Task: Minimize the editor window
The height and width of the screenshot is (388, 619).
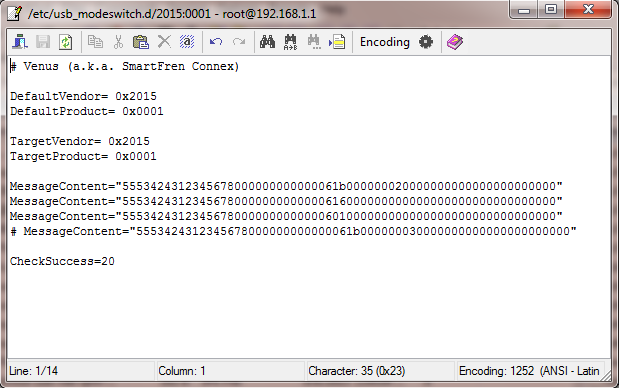Action: click(524, 9)
